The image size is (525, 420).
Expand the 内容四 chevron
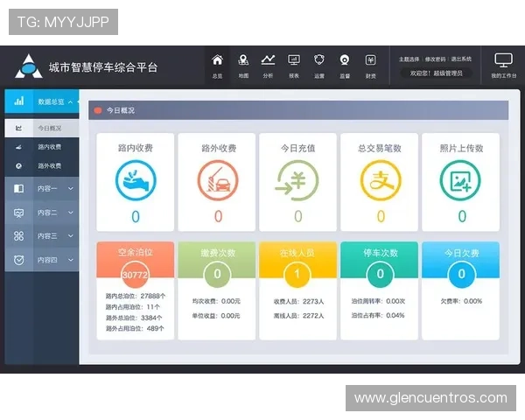pos(71,260)
